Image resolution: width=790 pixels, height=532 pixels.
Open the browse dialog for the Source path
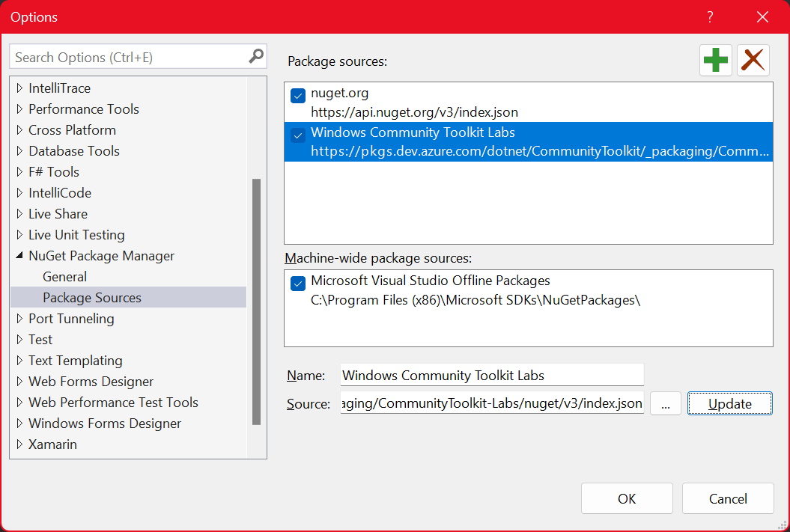[x=665, y=403]
